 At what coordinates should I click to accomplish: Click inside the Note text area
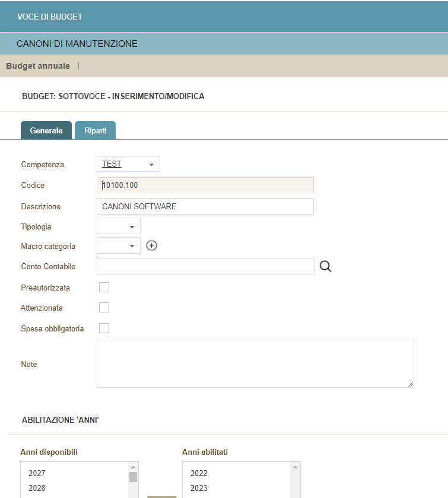[255, 363]
